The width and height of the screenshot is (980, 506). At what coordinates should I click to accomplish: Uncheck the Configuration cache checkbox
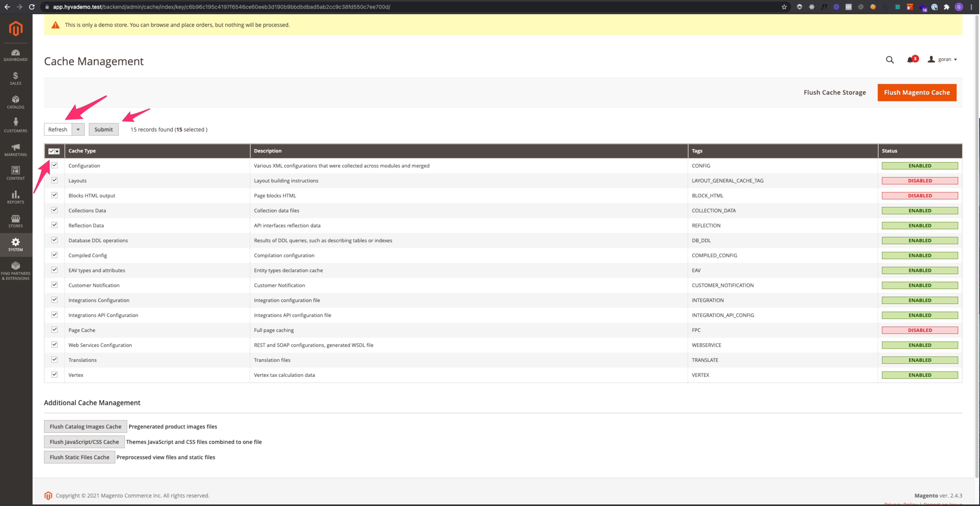[54, 165]
